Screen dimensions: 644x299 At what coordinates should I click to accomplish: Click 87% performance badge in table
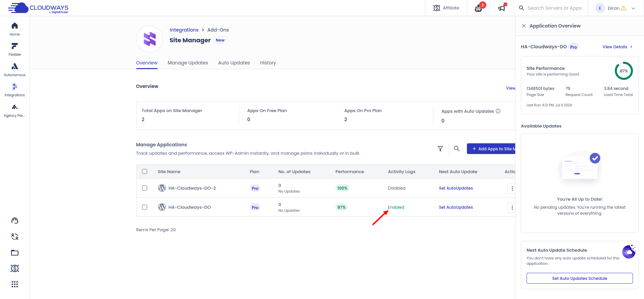pyautogui.click(x=341, y=207)
